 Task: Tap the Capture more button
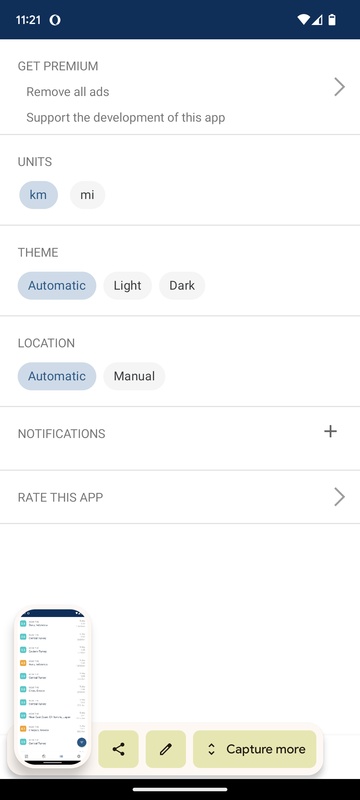[x=254, y=749]
